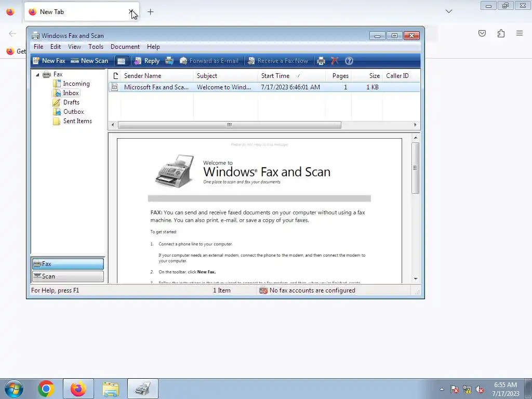Click the Reply toolbar button
Screen dimensions: 532x399
coord(147,61)
